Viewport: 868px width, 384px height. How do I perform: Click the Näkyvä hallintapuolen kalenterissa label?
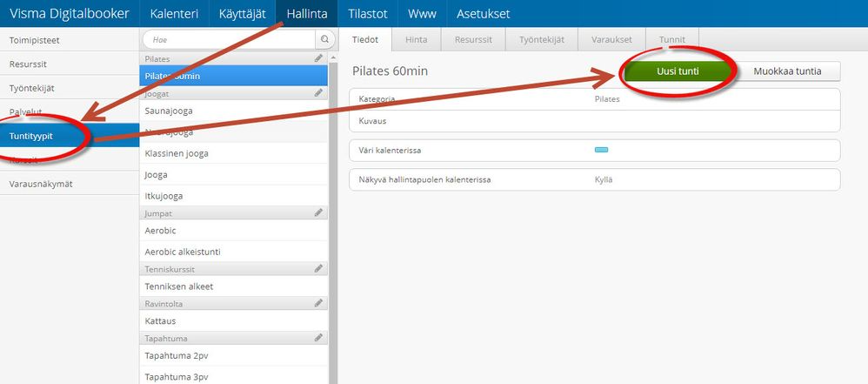[x=424, y=180]
